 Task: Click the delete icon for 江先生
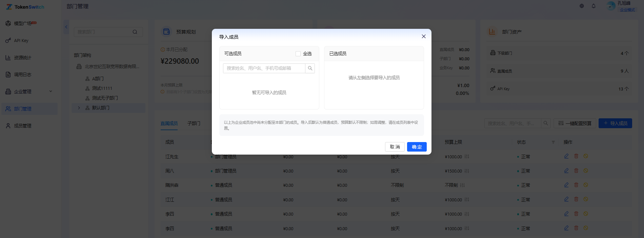point(576,156)
